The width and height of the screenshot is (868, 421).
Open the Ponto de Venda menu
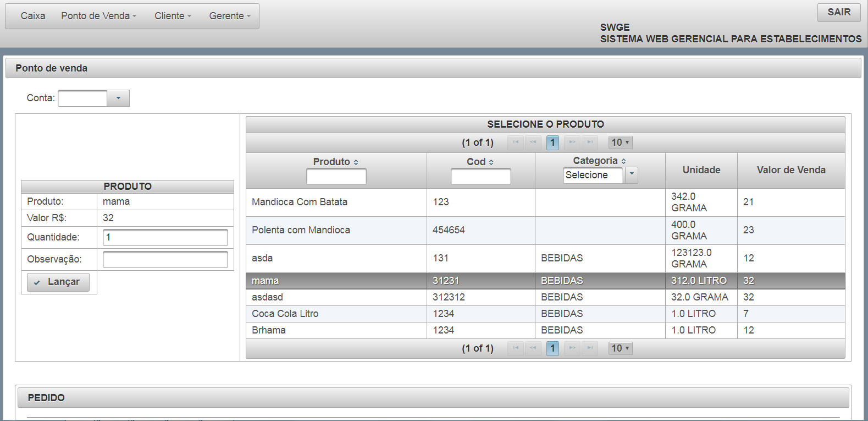(x=99, y=16)
